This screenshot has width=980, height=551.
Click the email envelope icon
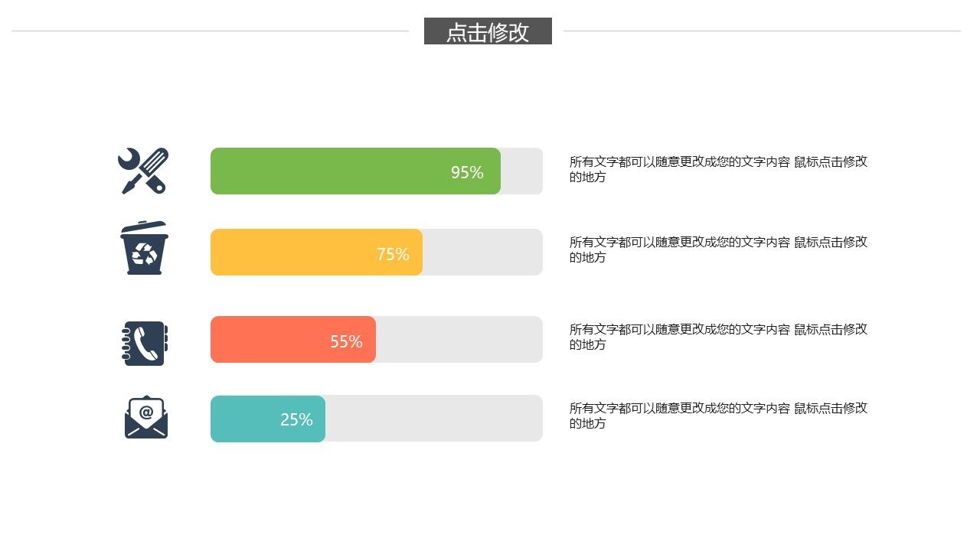(x=146, y=418)
